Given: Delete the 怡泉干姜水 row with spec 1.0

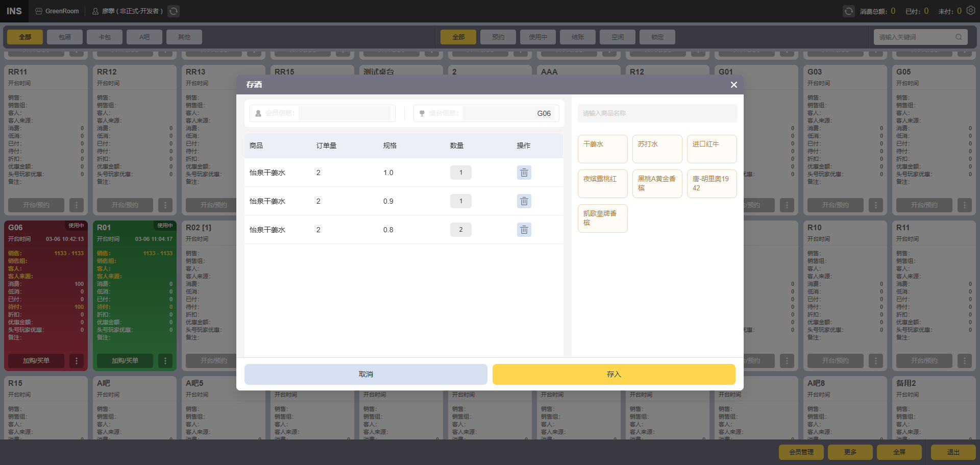Looking at the screenshot, I should click(x=524, y=173).
